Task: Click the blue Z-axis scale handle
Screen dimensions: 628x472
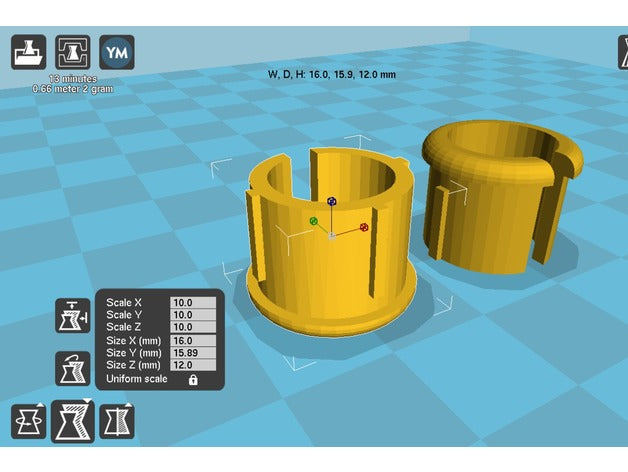Action: click(x=331, y=201)
